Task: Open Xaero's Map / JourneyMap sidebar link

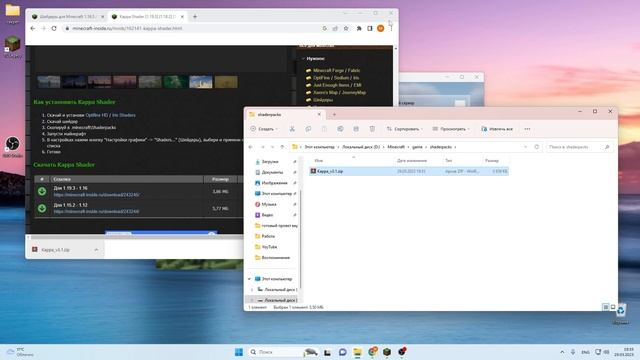Action: 339,93
